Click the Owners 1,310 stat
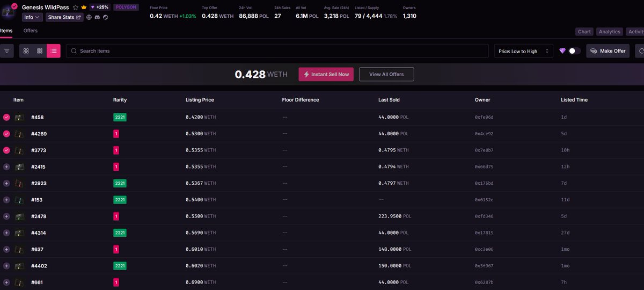The image size is (644, 290). pos(409,13)
